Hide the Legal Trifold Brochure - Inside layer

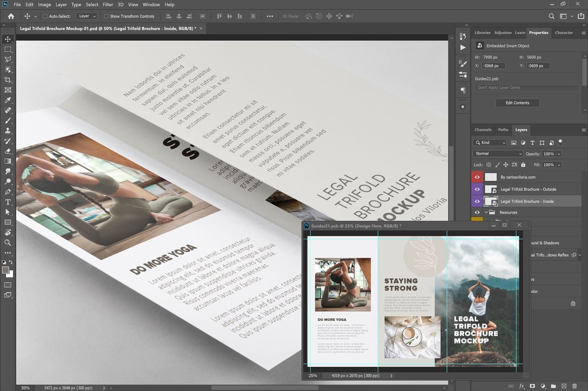point(477,201)
